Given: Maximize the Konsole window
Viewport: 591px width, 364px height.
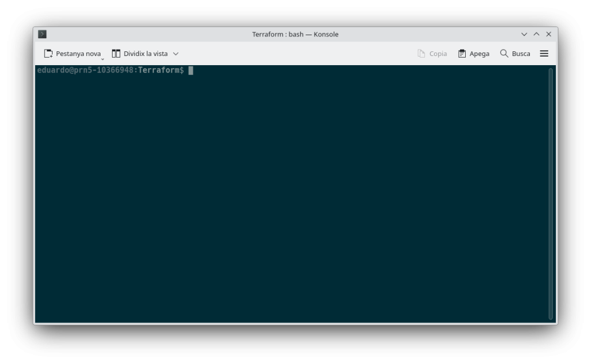Looking at the screenshot, I should [x=536, y=34].
